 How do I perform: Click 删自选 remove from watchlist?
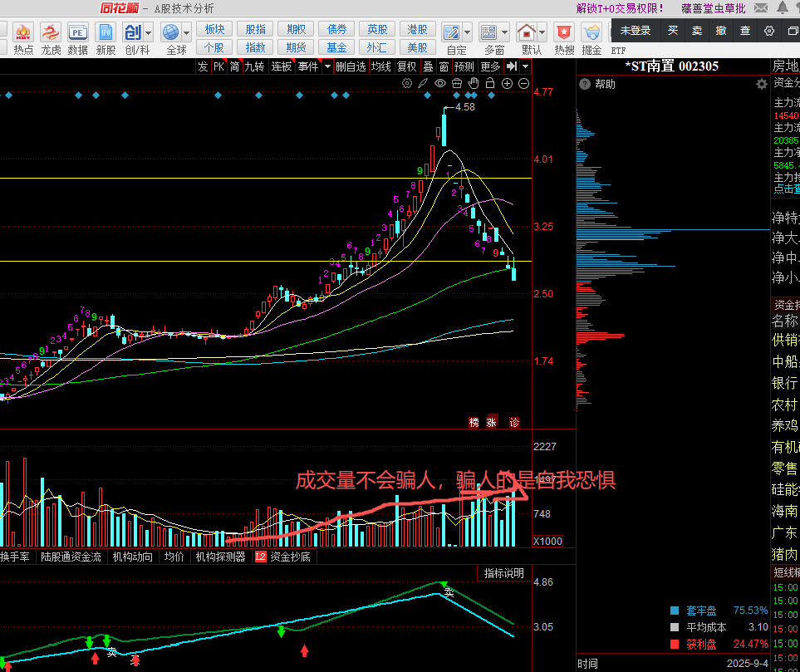[x=351, y=66]
